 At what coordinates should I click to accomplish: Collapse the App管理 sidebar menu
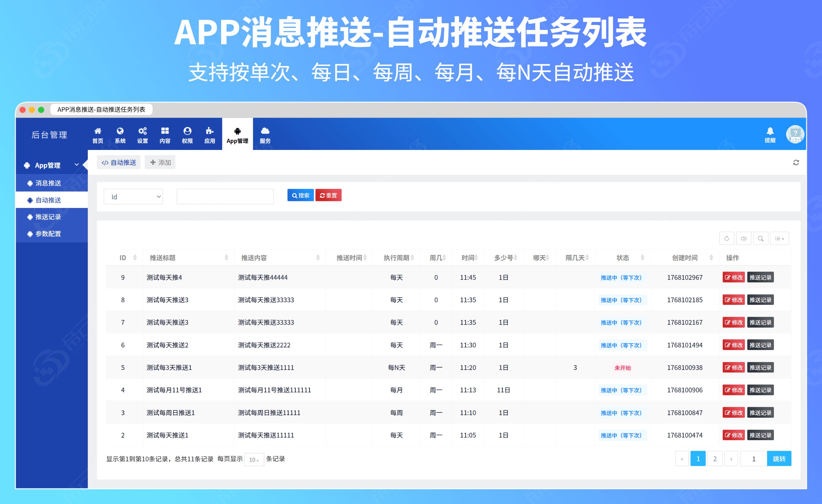pyautogui.click(x=76, y=165)
